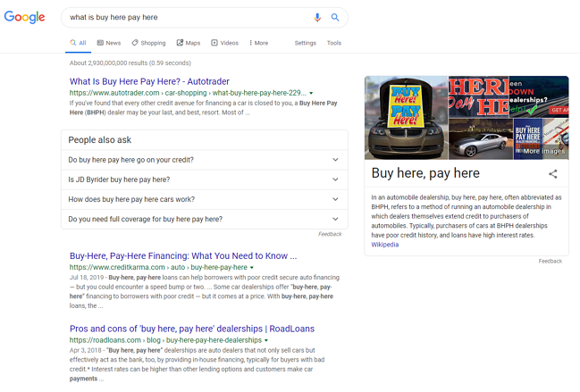Viewport: 580px width, 392px height.
Task: Expand 'How does buy here pay here work?'
Action: coord(204,199)
